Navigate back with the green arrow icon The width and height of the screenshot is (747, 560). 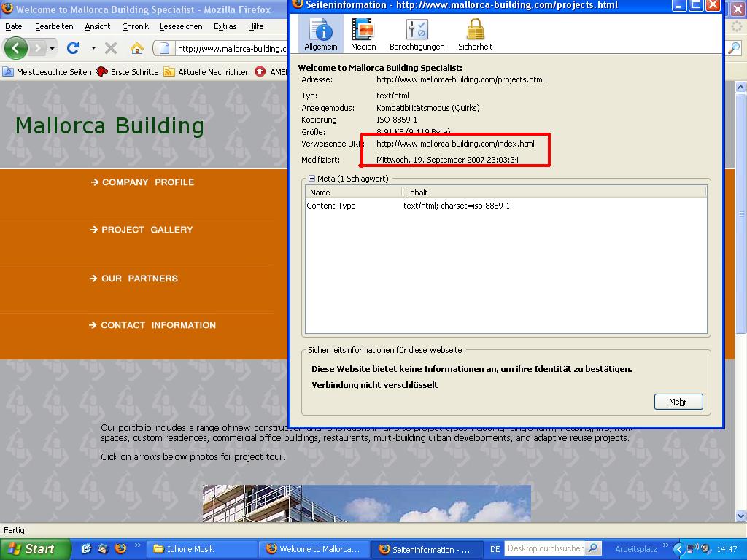[x=15, y=47]
